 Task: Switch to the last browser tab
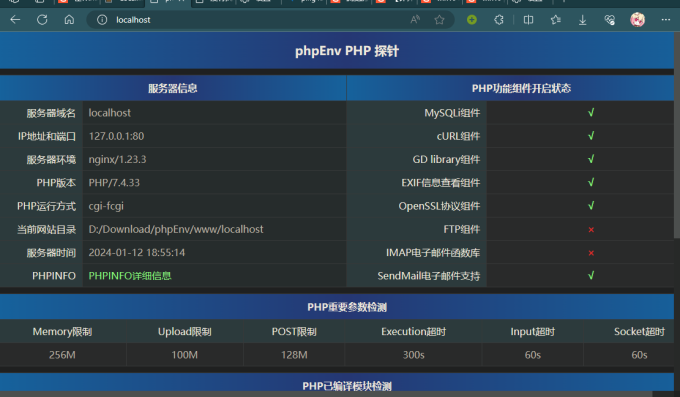click(531, 2)
